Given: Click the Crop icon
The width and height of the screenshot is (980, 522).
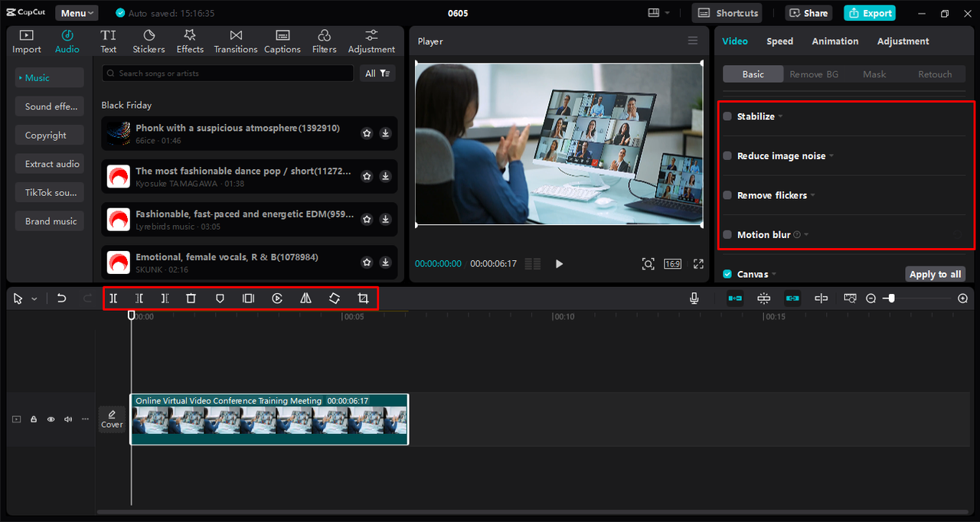Looking at the screenshot, I should (x=364, y=299).
